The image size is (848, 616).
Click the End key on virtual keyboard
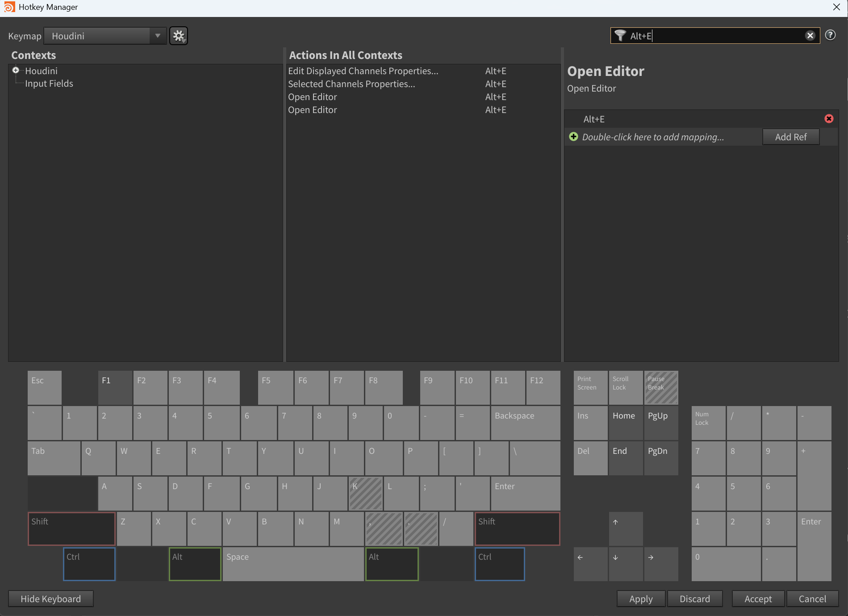coord(626,458)
